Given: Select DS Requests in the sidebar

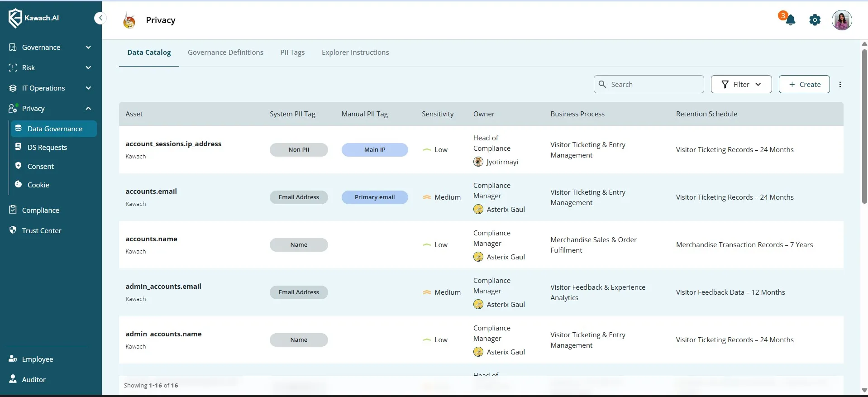Looking at the screenshot, I should 47,148.
